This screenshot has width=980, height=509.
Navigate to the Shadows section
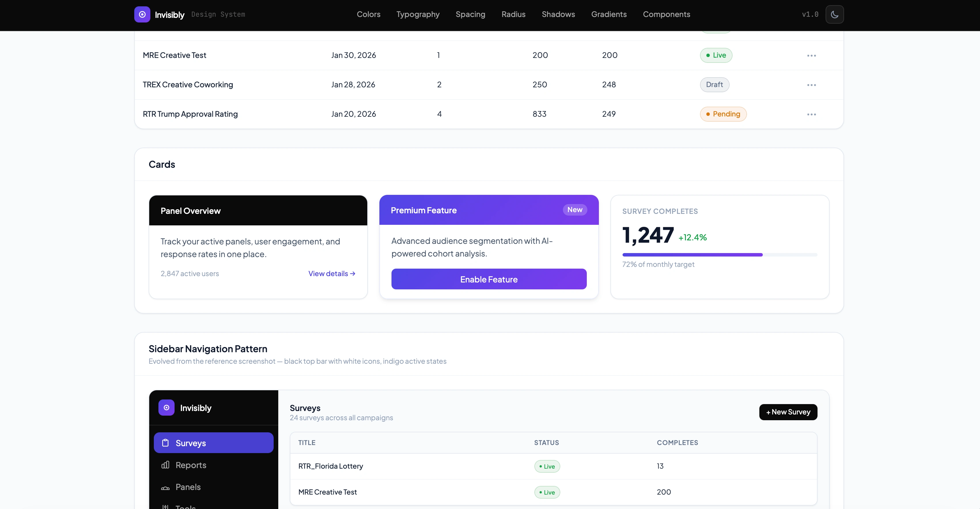pyautogui.click(x=558, y=14)
